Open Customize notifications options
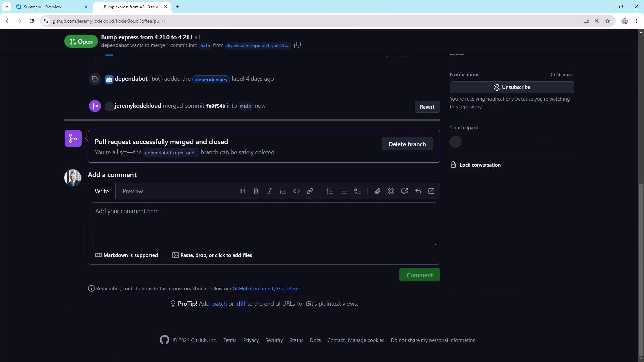This screenshot has height=362, width=644. coord(562,74)
